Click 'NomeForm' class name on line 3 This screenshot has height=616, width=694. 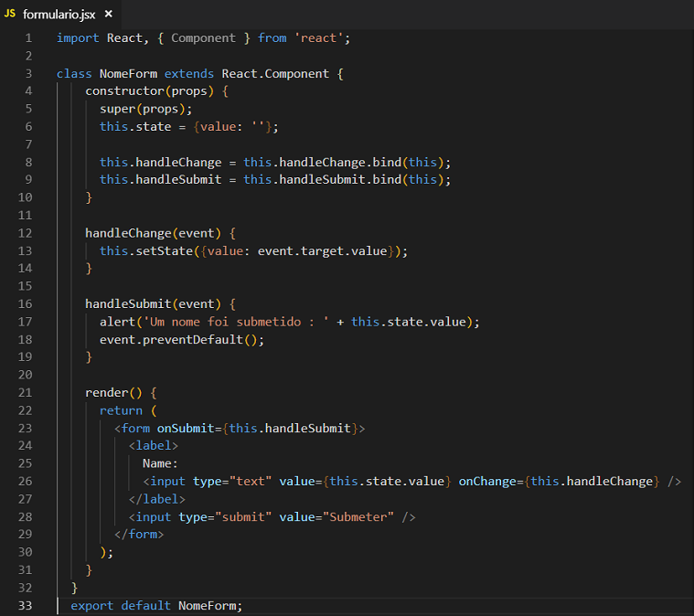128,74
